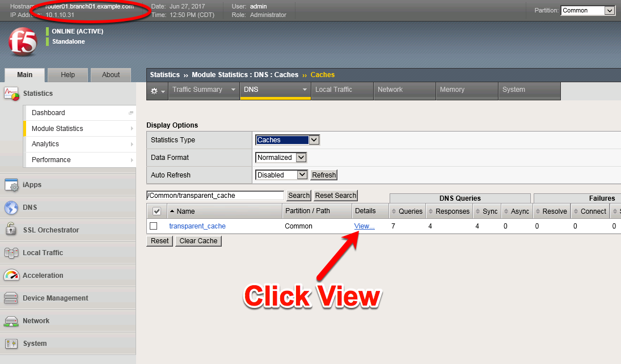Sort by Resolve column arrows

[x=538, y=211]
